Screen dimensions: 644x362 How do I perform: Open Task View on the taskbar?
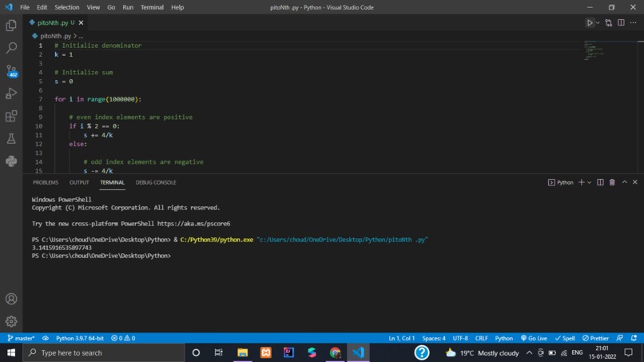[x=218, y=352]
